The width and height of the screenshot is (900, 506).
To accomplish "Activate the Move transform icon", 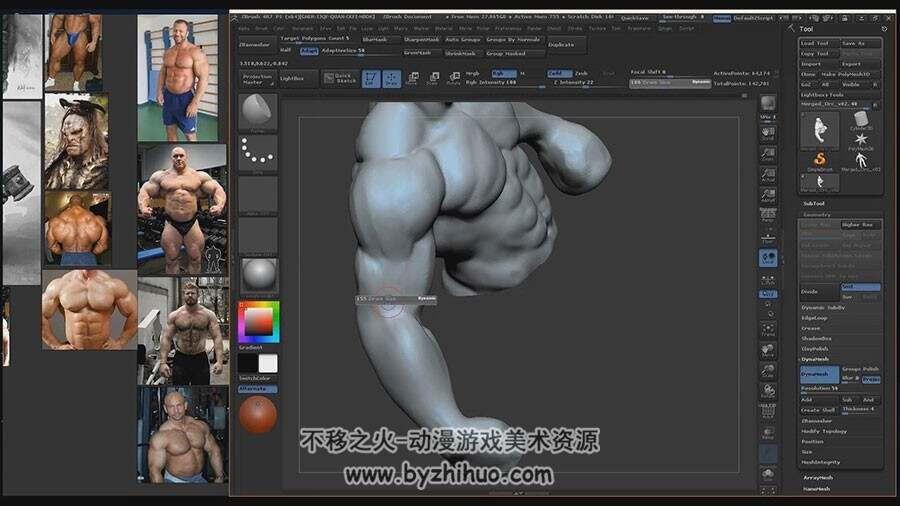I will pos(412,79).
